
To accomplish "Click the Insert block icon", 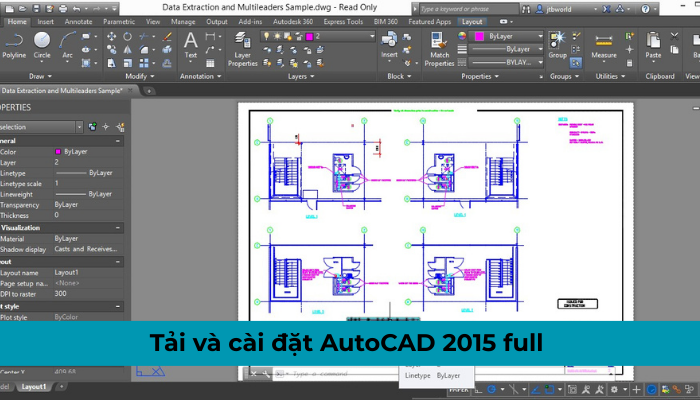I will (389, 45).
